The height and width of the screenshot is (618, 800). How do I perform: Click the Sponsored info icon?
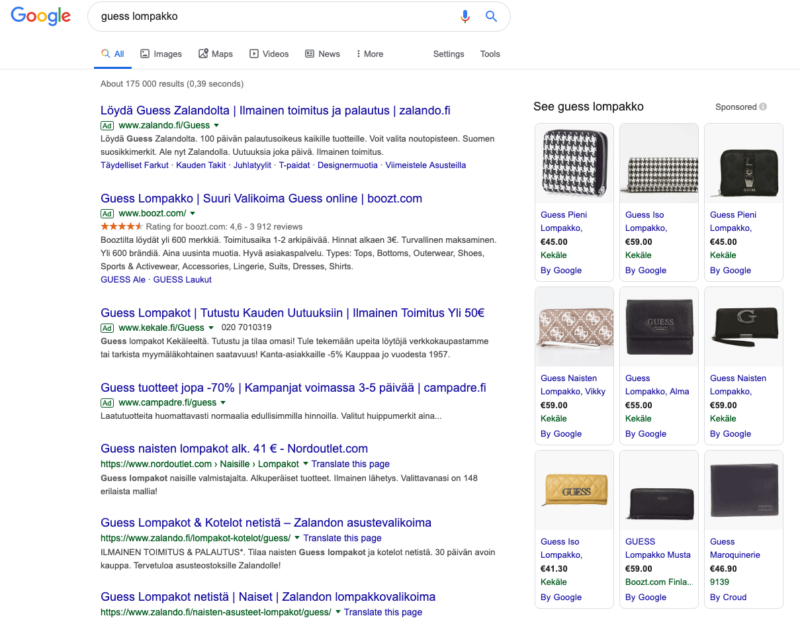(x=763, y=107)
